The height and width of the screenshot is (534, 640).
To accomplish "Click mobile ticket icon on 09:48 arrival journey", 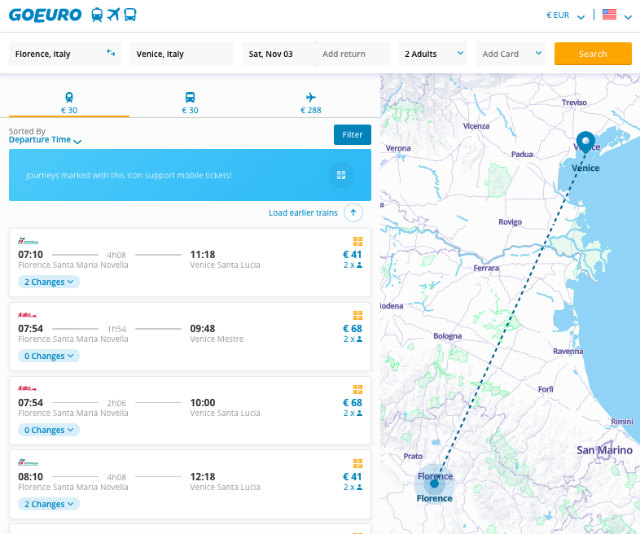I will pyautogui.click(x=358, y=315).
